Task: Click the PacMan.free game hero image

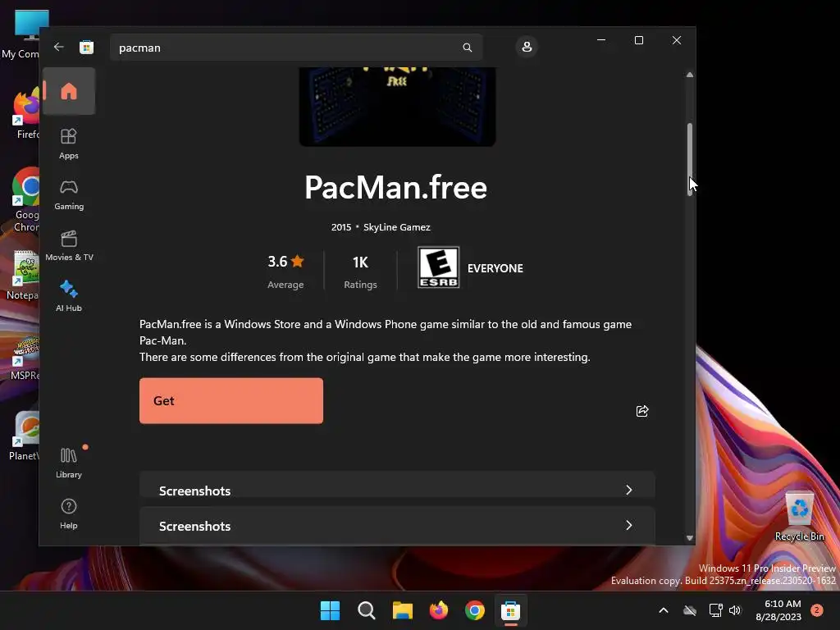Action: [397, 107]
